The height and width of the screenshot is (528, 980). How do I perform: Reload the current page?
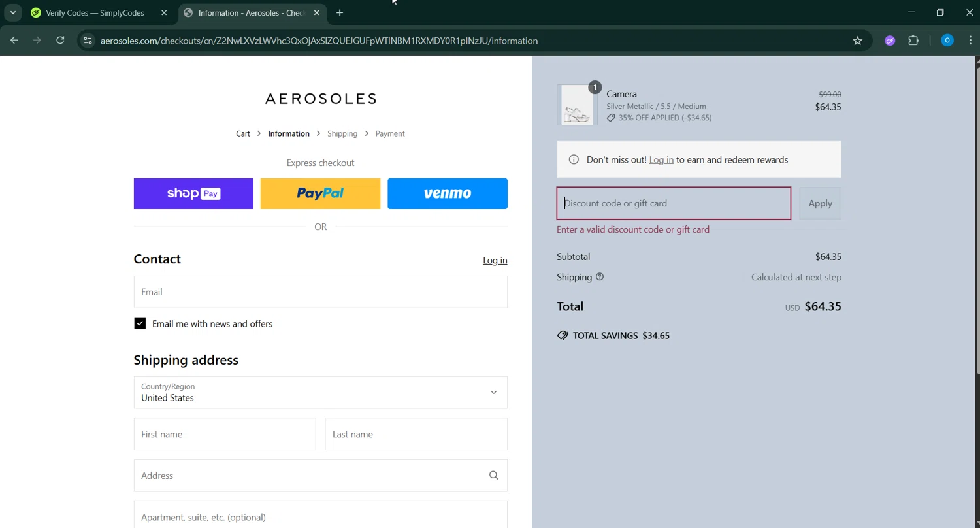click(x=60, y=41)
